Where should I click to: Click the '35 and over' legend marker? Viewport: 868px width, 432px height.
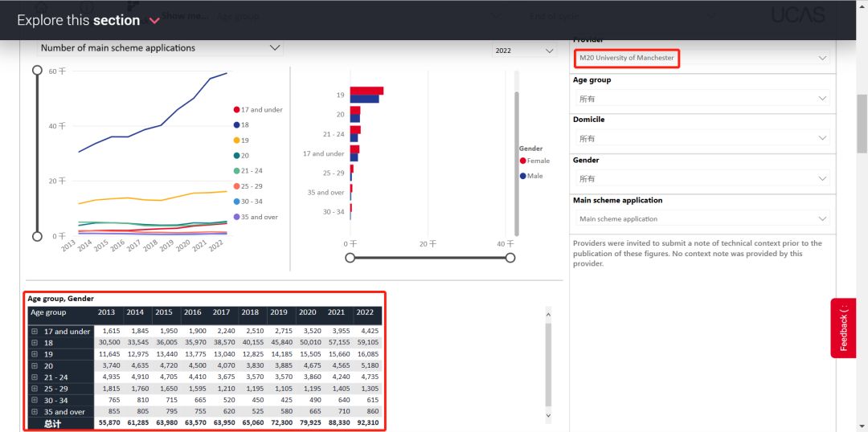[x=236, y=217]
